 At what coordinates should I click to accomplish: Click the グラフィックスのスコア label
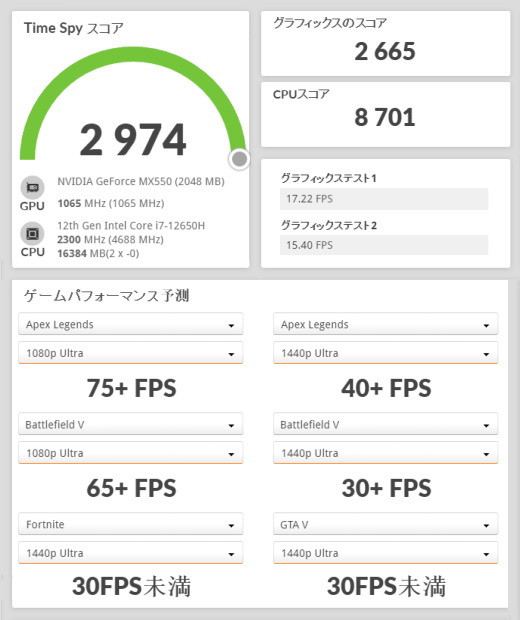click(330, 23)
